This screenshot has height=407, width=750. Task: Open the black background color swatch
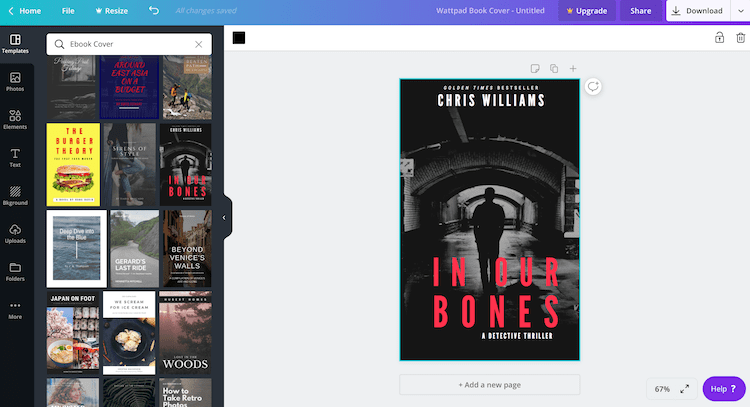pos(239,38)
